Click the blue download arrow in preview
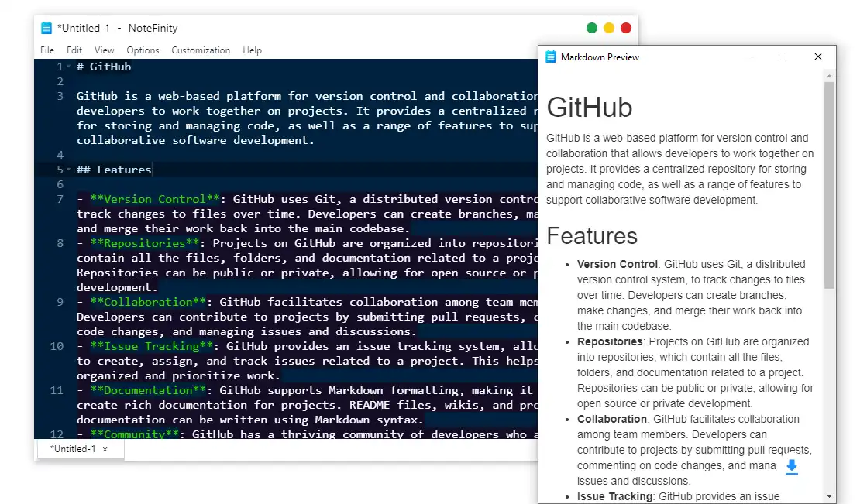The width and height of the screenshot is (867, 504). pos(792,467)
